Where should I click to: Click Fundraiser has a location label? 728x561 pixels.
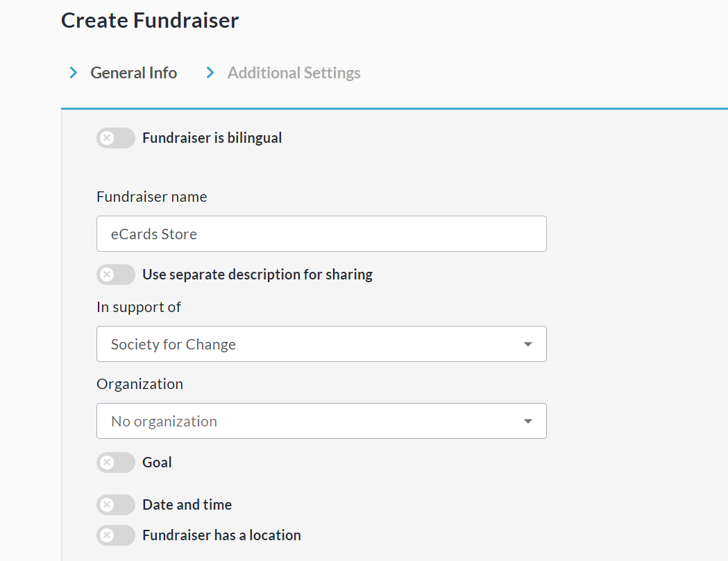[x=221, y=535]
